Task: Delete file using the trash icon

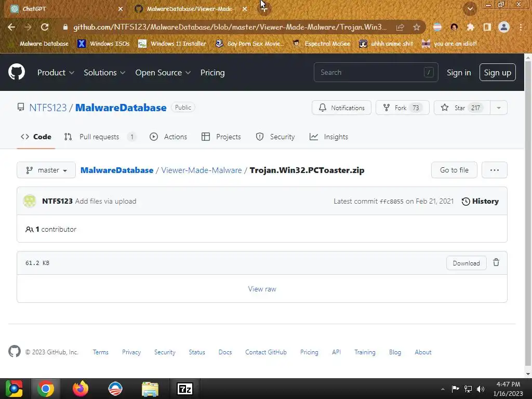Action: (496, 262)
